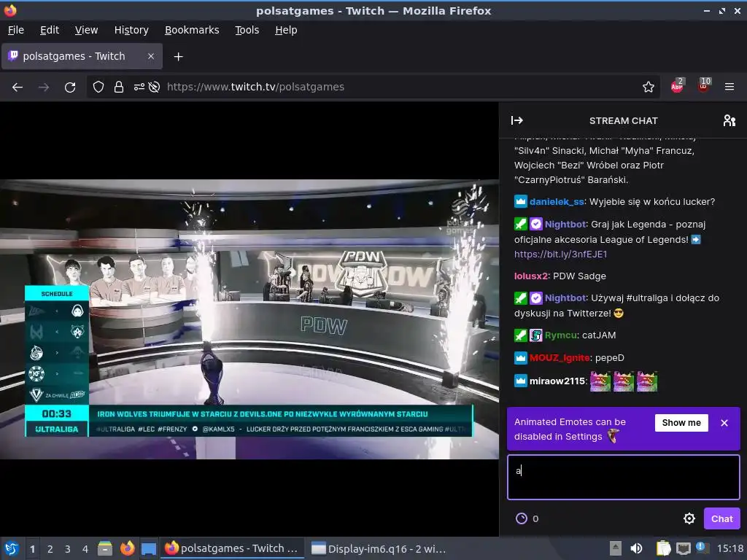
Task: Open the taskbar start menu icon
Action: (x=12, y=548)
